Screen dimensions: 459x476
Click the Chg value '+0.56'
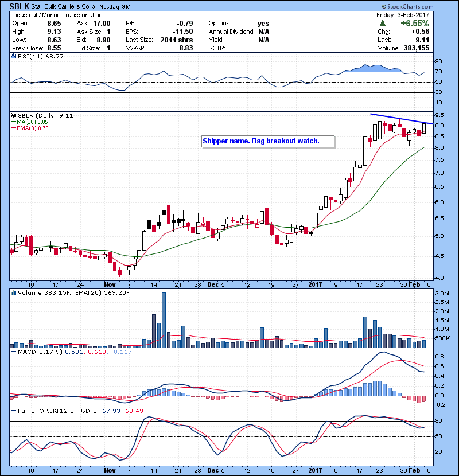pyautogui.click(x=421, y=32)
